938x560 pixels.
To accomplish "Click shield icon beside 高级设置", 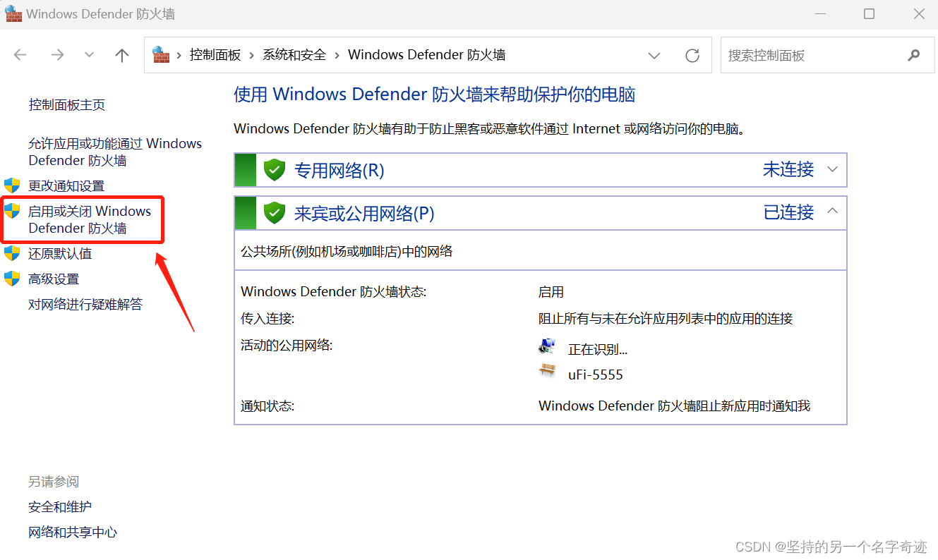I will 12,279.
